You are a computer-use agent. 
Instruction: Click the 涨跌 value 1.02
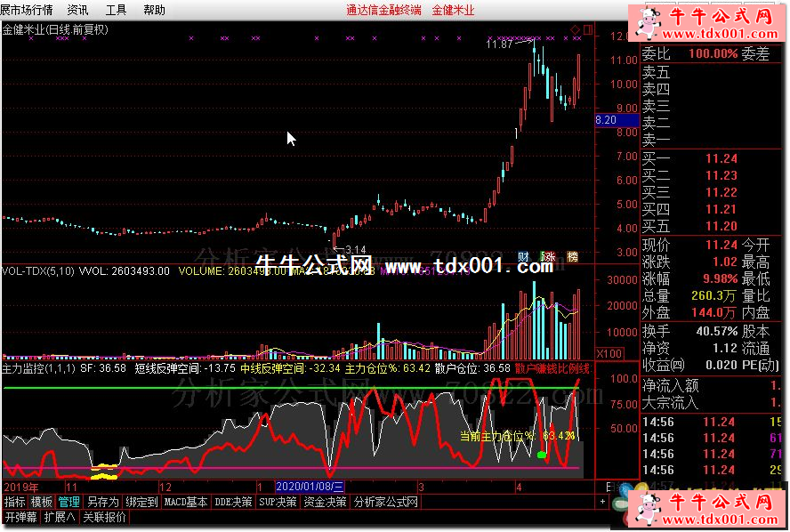pyautogui.click(x=724, y=262)
